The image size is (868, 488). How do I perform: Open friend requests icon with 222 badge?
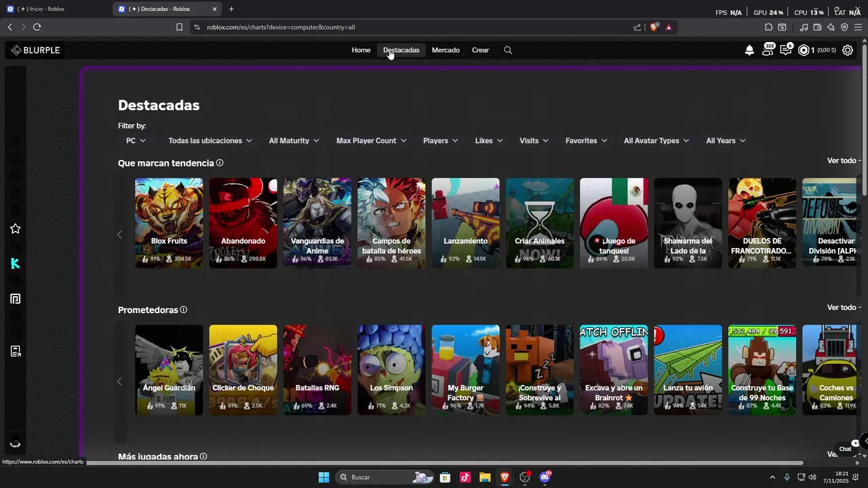(x=768, y=49)
